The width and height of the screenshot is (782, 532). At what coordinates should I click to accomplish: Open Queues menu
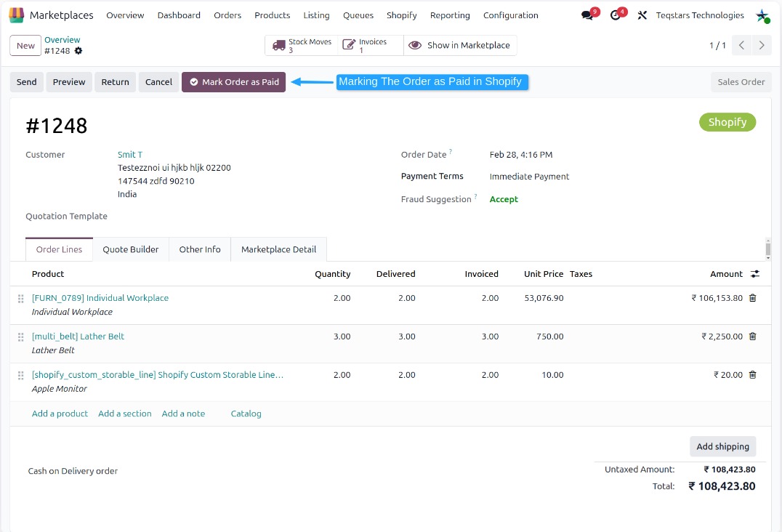[358, 15]
